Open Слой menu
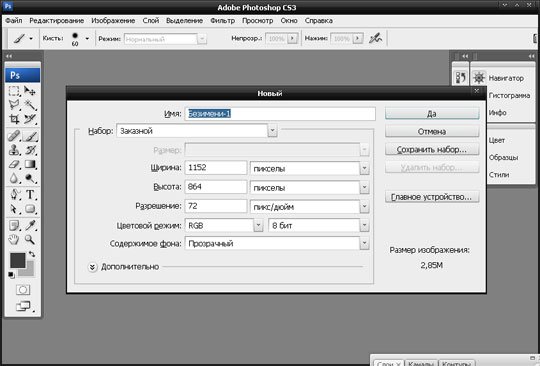540x366 pixels. (151, 21)
